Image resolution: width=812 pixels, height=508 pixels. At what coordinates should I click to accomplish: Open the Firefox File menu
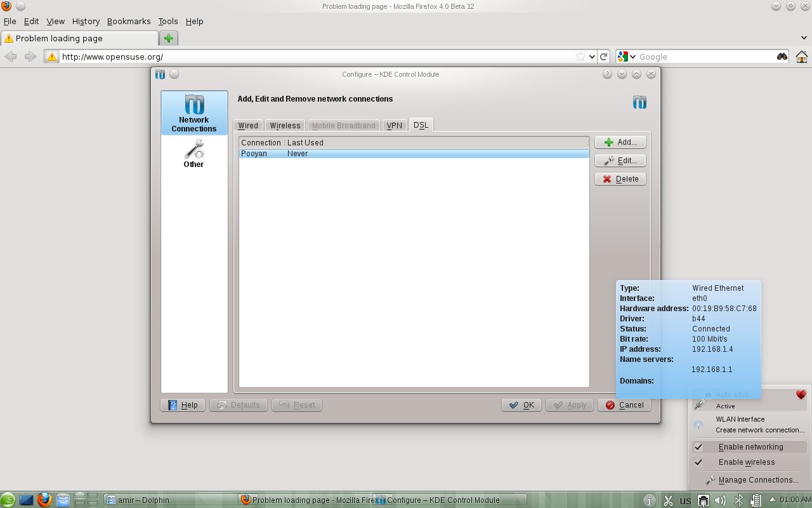click(10, 21)
